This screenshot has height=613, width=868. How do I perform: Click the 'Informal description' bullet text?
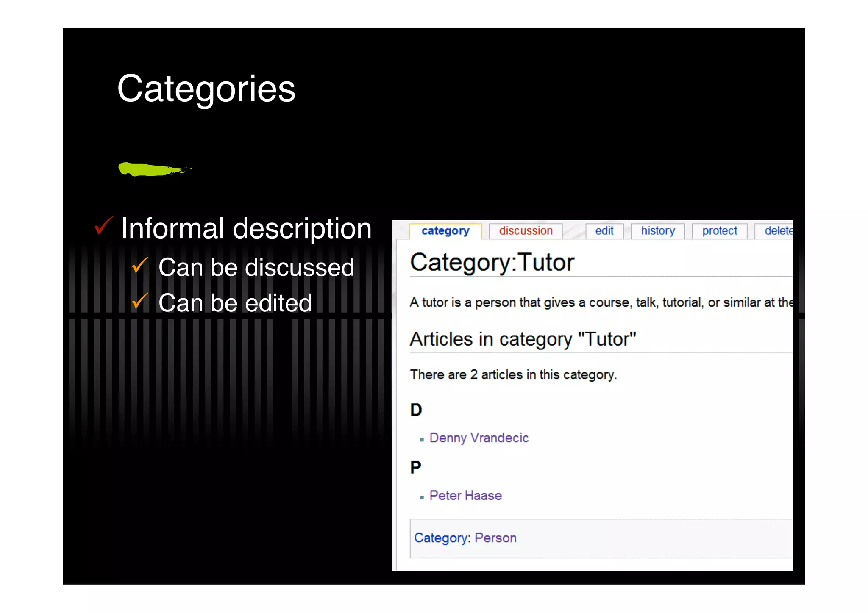pyautogui.click(x=246, y=229)
